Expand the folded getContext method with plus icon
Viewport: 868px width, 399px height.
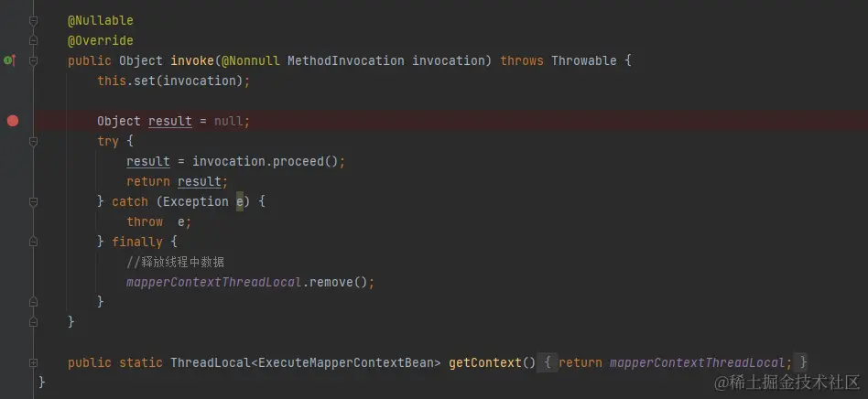click(x=33, y=362)
